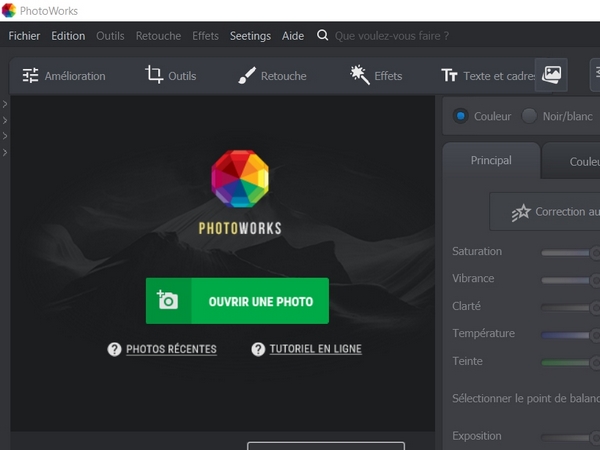Open the Retouche menu in menu bar
Screen dimensions: 600x450
[158, 36]
